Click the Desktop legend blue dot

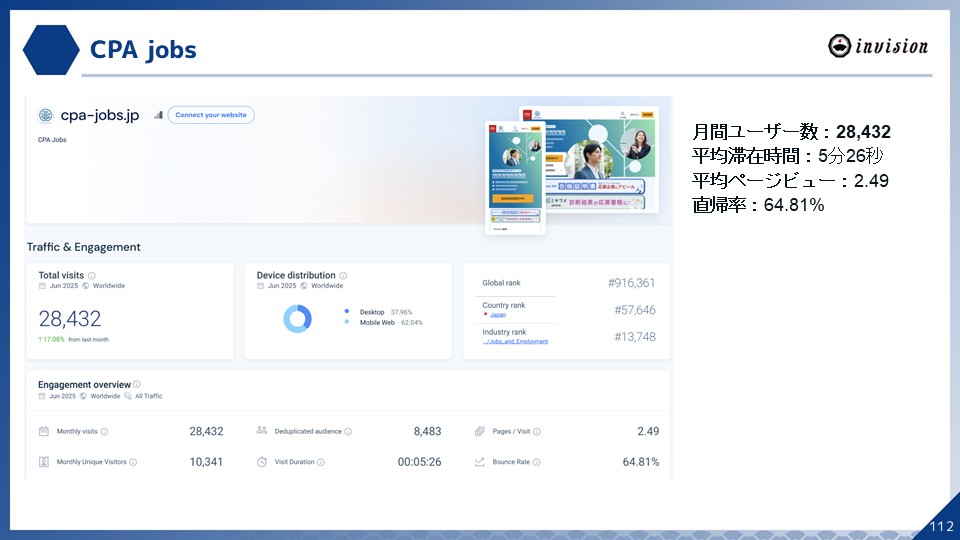click(347, 312)
